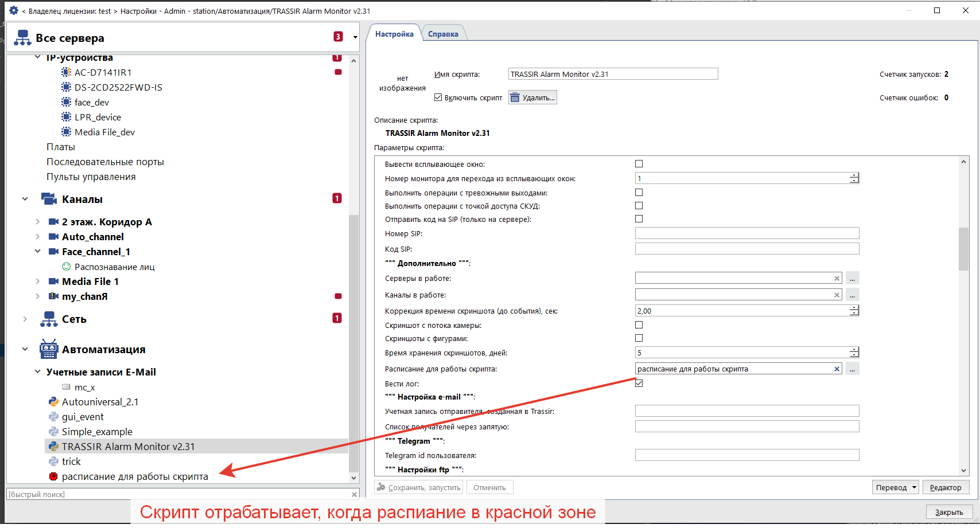Click the Сеть network section icon
Image resolution: width=980 pixels, height=528 pixels.
tap(49, 319)
